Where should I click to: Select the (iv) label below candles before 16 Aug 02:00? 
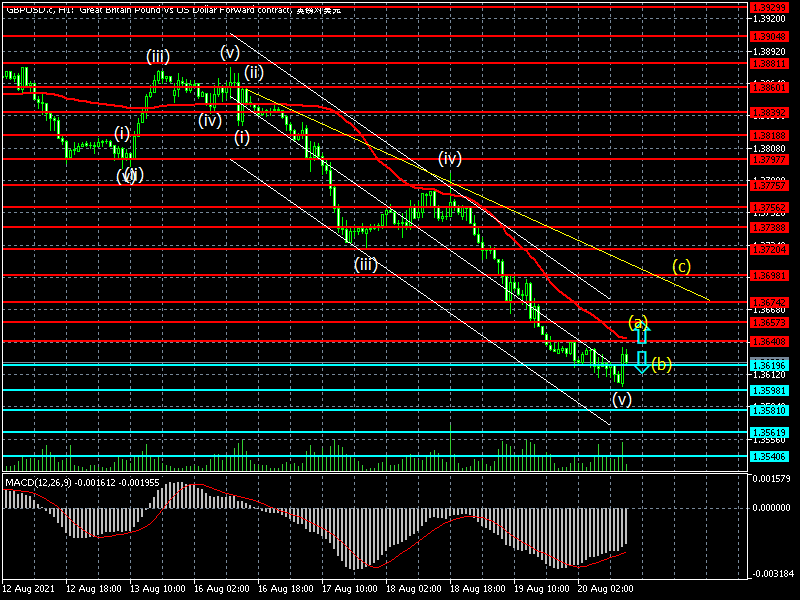210,120
